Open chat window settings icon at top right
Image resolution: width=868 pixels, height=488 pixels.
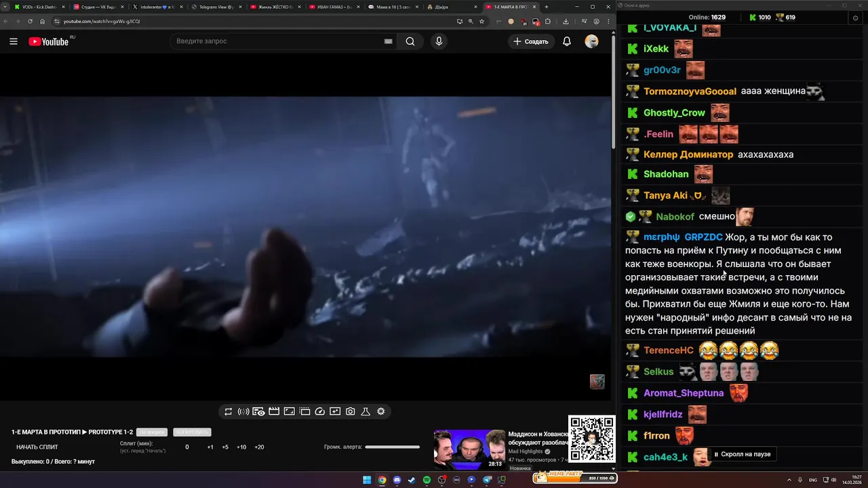[855, 18]
